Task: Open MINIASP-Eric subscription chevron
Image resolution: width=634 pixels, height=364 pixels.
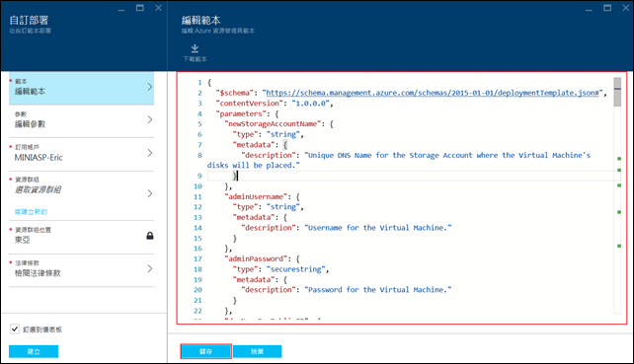Action: 150,153
